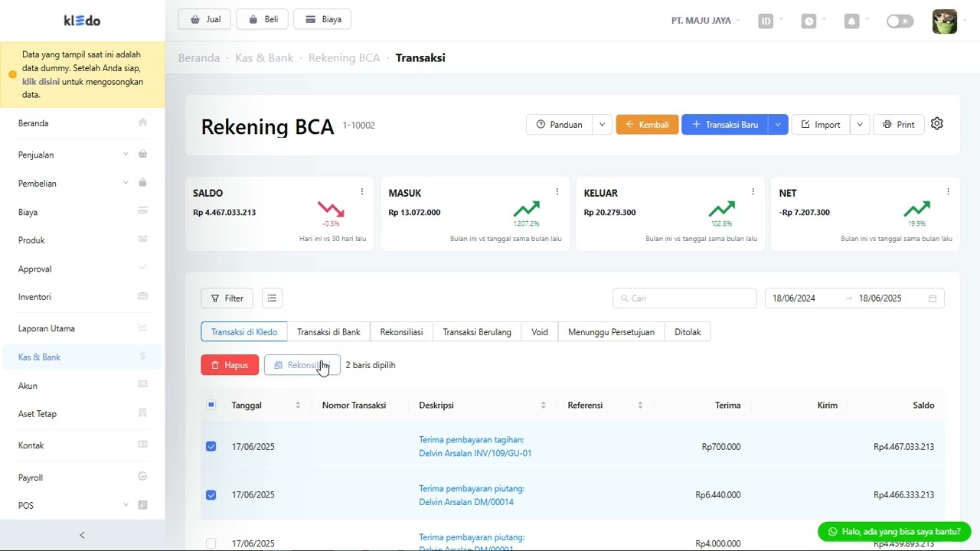The image size is (980, 551).
Task: Open the page settings gear icon
Action: [937, 124]
